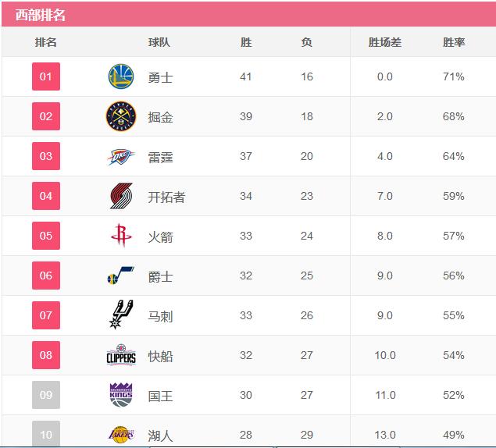Open the Trail Blazers logo
Screen dimensions: 496x448
click(x=122, y=196)
